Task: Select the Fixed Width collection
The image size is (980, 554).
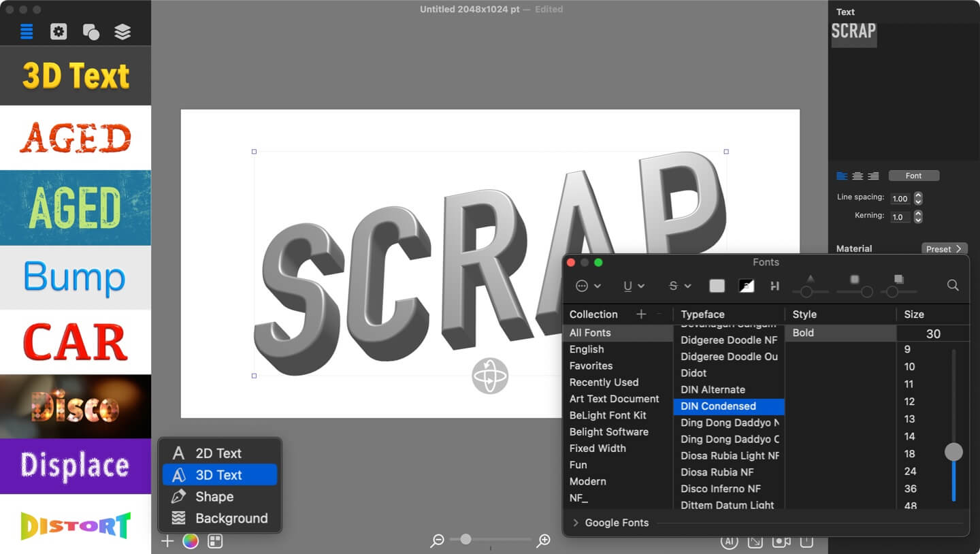Action: pos(618,449)
